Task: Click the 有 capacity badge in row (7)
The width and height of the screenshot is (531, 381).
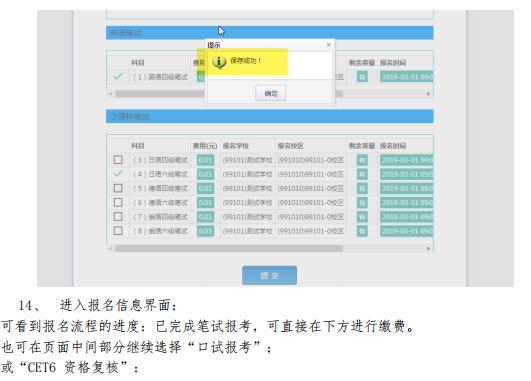Action: (x=362, y=217)
